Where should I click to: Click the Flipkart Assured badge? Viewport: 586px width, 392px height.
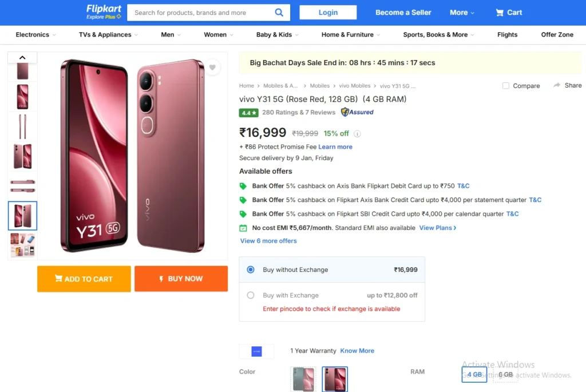tap(357, 112)
